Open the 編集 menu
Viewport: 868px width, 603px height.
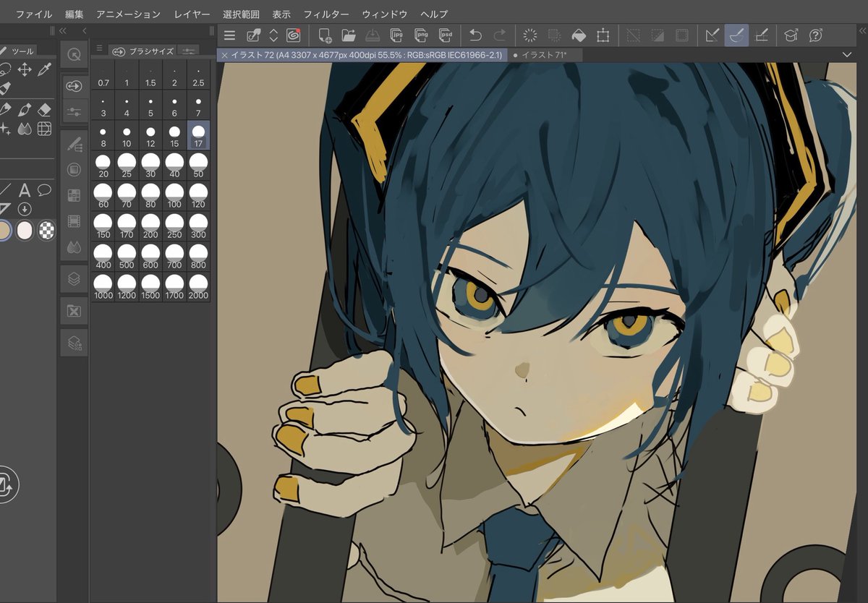tap(75, 14)
